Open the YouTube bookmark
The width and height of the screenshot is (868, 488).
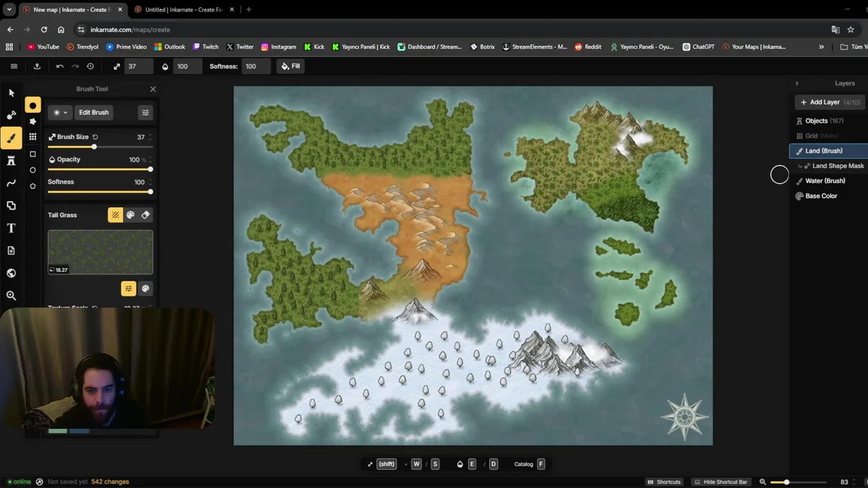coord(43,47)
